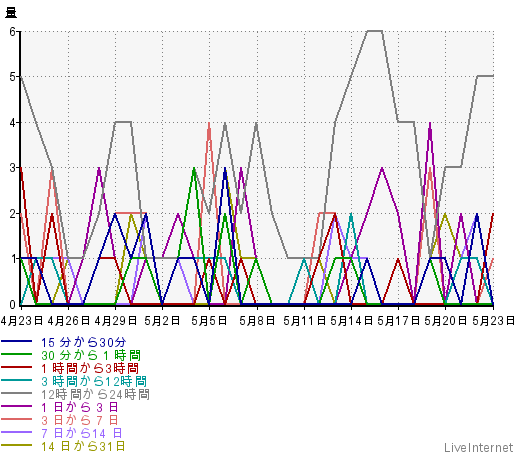This screenshot has width=520, height=457.
Task: Select the 1日から3日 legend label
Action: pos(79,407)
